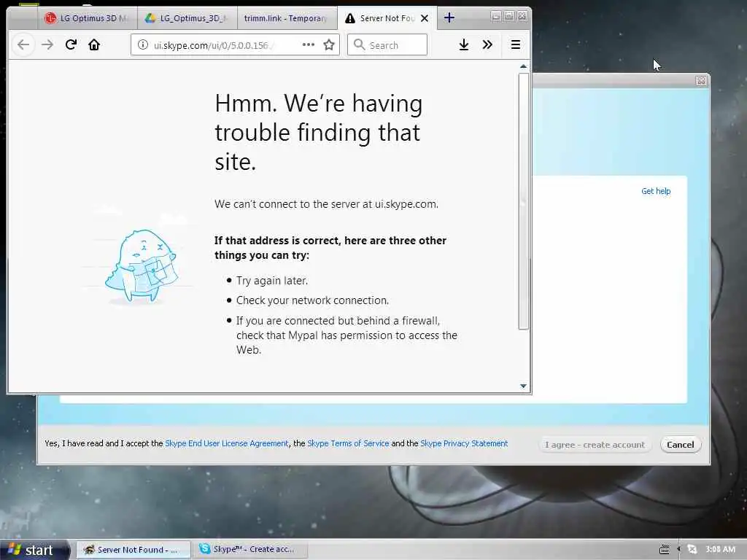Open a new tab with plus button
The height and width of the screenshot is (560, 747).
[x=449, y=18]
